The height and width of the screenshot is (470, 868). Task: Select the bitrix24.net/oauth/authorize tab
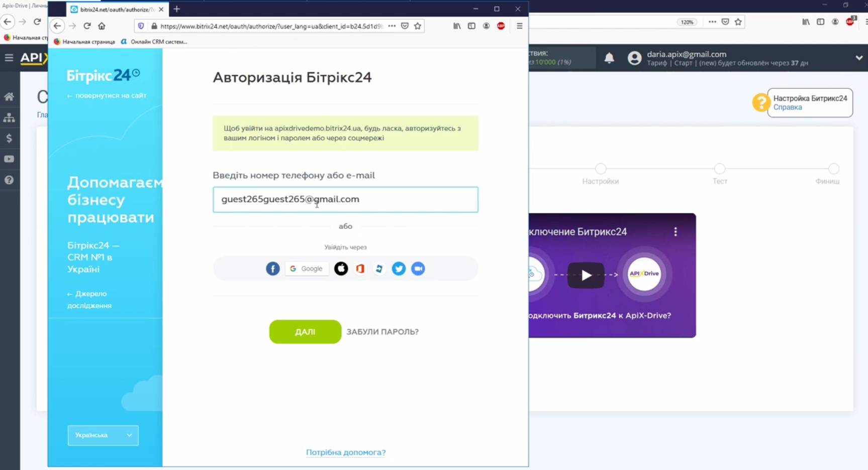coord(117,10)
